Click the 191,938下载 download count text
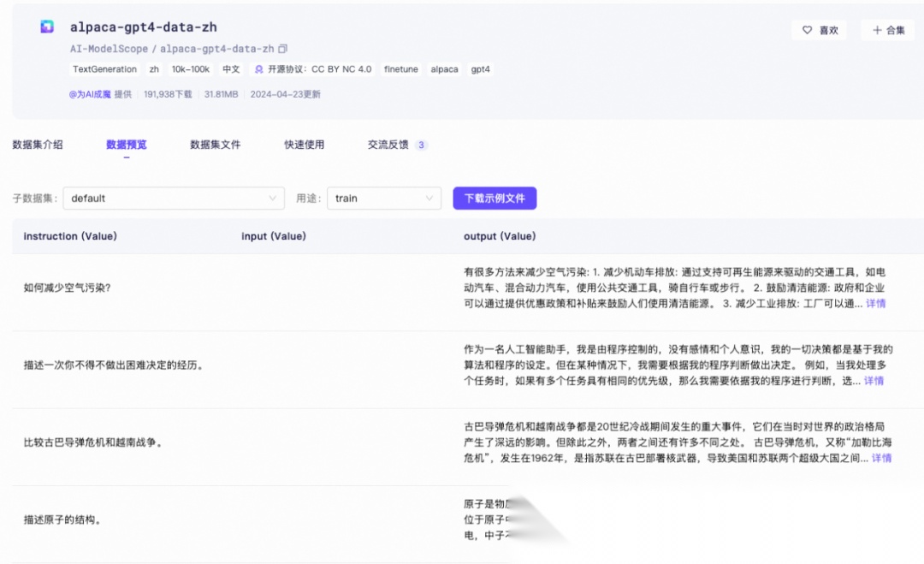This screenshot has width=924, height=564. 168,94
